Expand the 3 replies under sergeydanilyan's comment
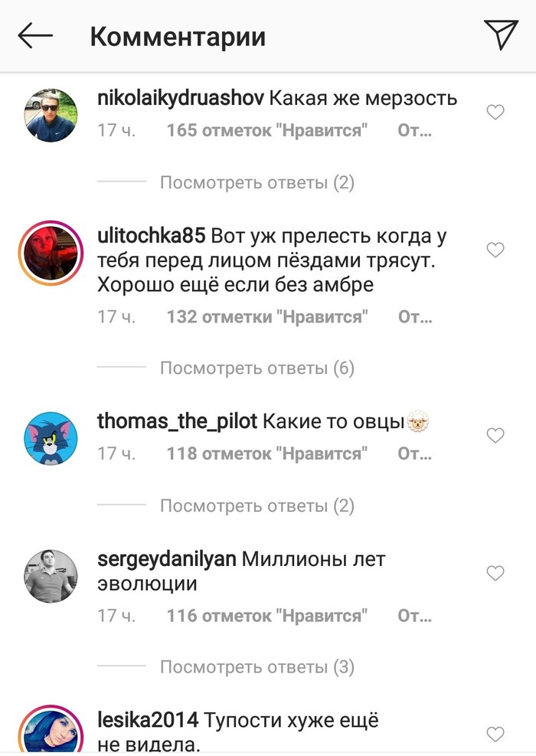Image resolution: width=536 pixels, height=756 pixels. coord(257,667)
